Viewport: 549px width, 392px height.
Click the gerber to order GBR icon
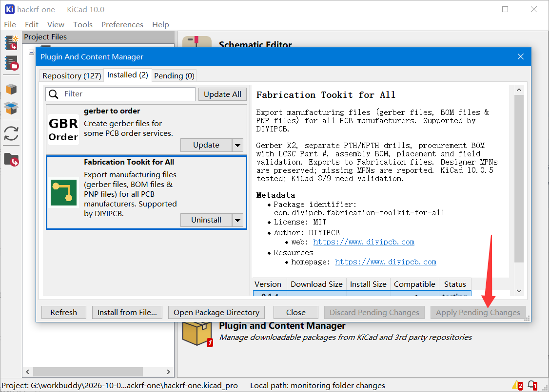coord(63,130)
